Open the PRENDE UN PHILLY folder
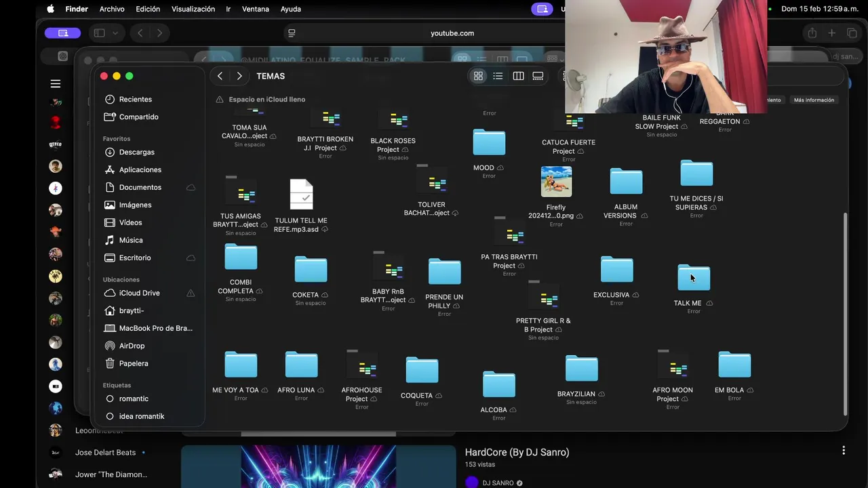The width and height of the screenshot is (868, 488). [x=444, y=271]
